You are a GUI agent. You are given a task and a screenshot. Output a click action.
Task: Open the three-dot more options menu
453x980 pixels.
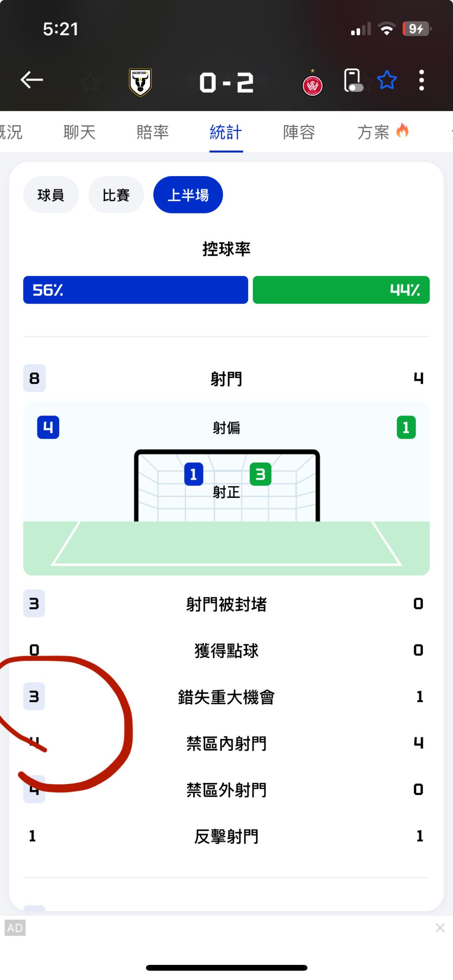[x=422, y=80]
